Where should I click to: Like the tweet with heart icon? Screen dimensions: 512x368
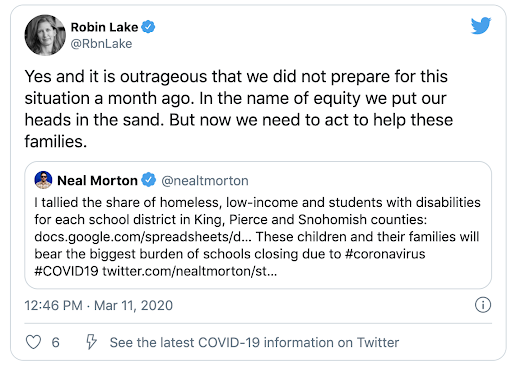(33, 342)
